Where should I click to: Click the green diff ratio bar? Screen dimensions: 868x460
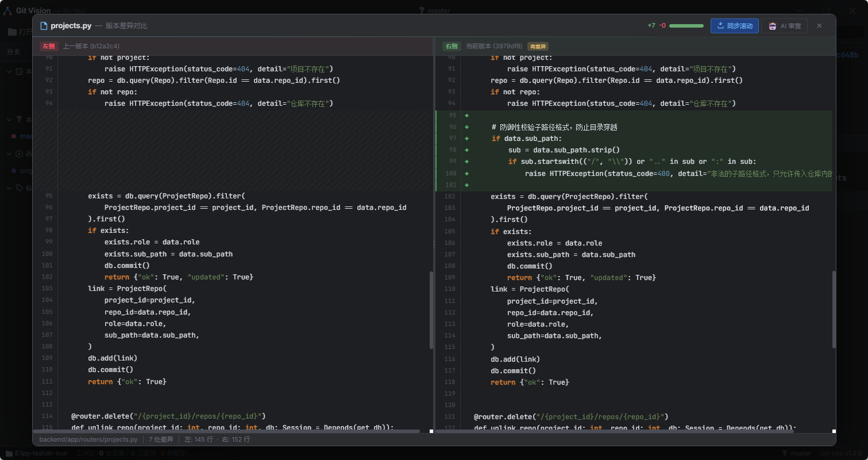(x=686, y=26)
